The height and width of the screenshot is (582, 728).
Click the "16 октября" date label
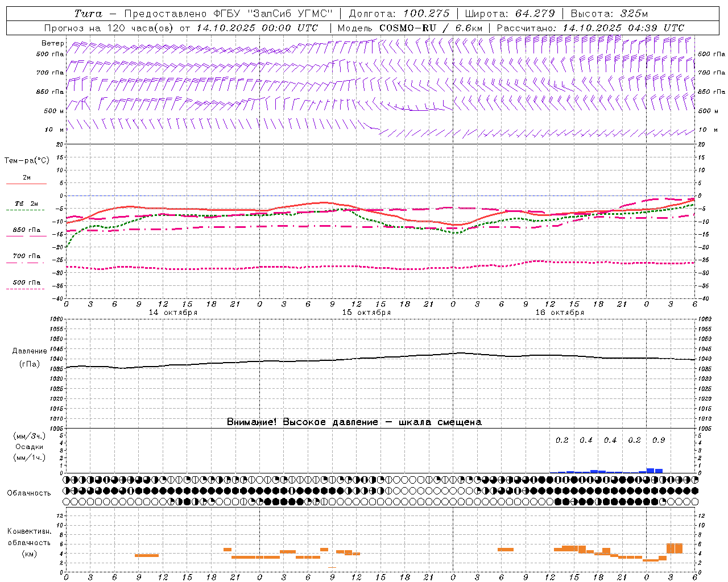[560, 313]
